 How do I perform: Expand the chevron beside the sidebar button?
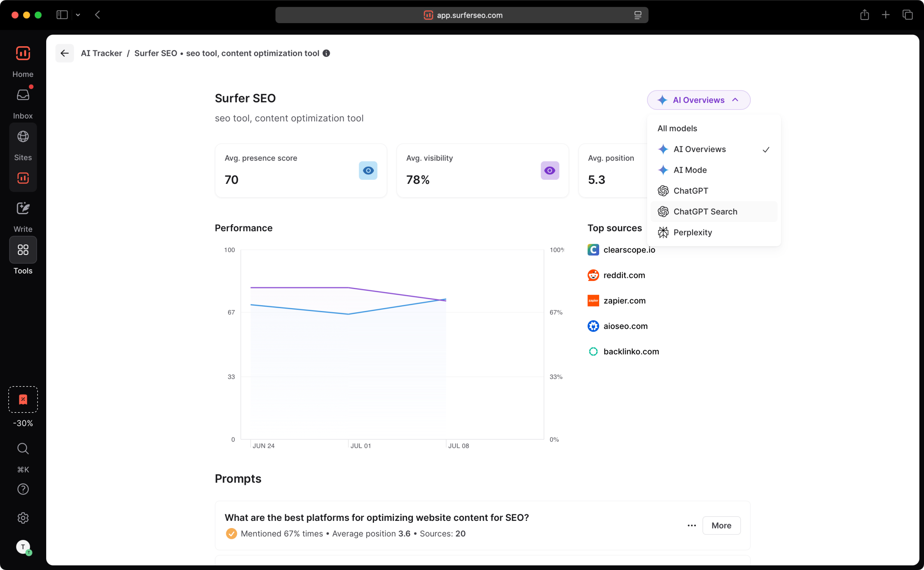point(78,15)
